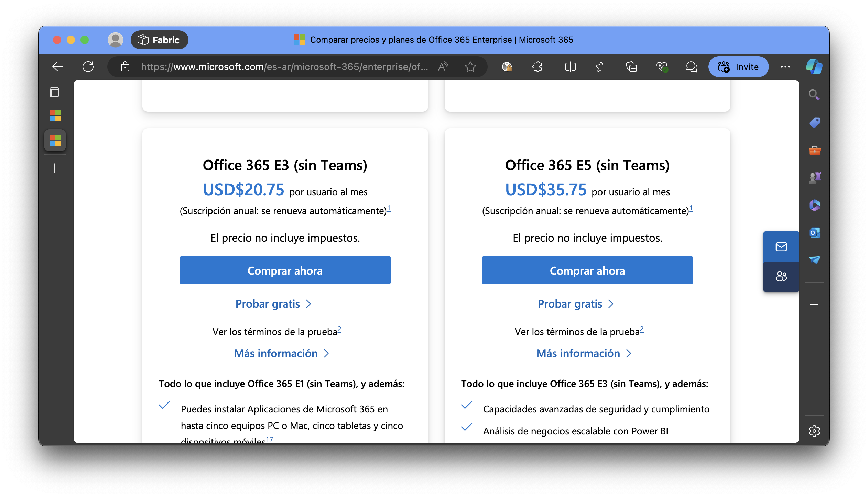868x497 pixels.
Task: Reload the current page
Action: tap(88, 66)
